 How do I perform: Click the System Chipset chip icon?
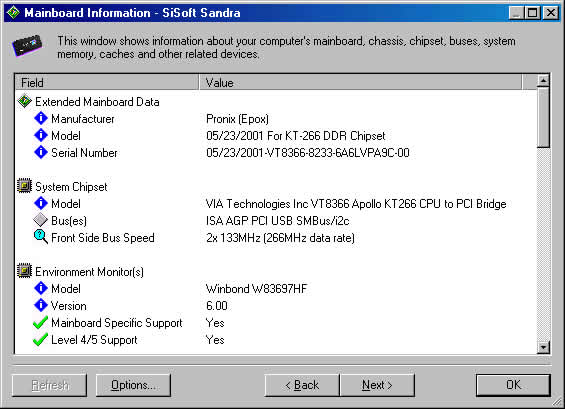tap(25, 186)
